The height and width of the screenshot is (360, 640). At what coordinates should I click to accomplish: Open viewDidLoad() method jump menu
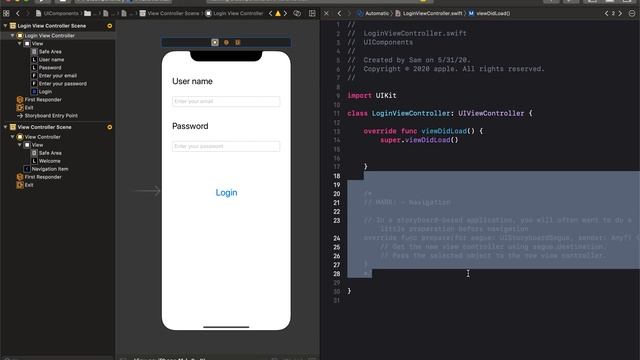[x=489, y=13]
